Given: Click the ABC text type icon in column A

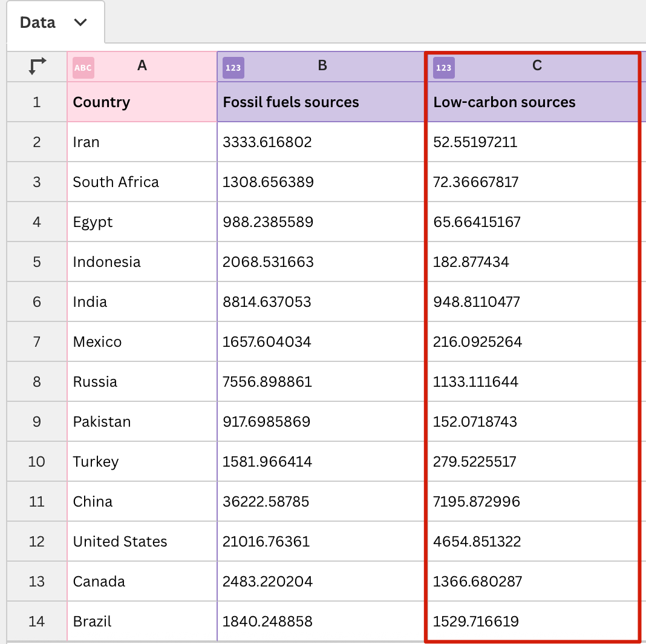Looking at the screenshot, I should click(x=83, y=68).
